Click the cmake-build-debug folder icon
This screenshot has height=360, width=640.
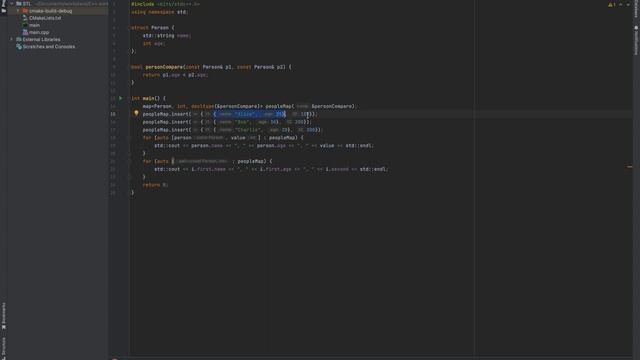[25, 11]
